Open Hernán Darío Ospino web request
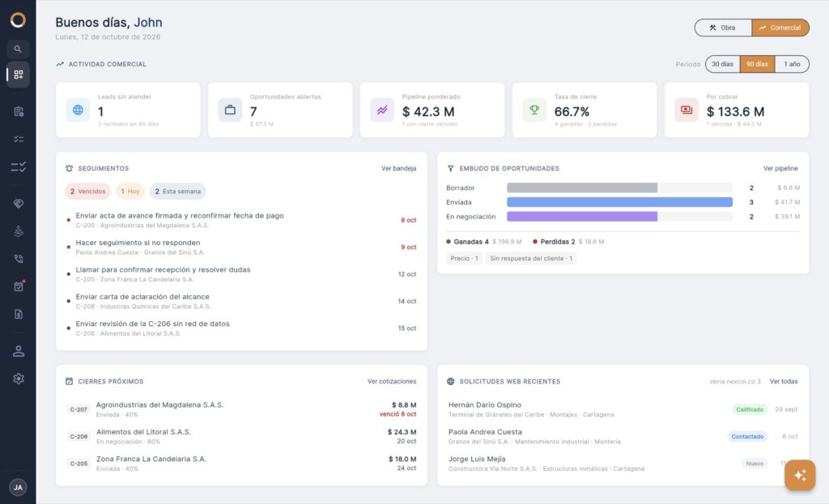Screen dimensions: 829x504 click(x=623, y=409)
